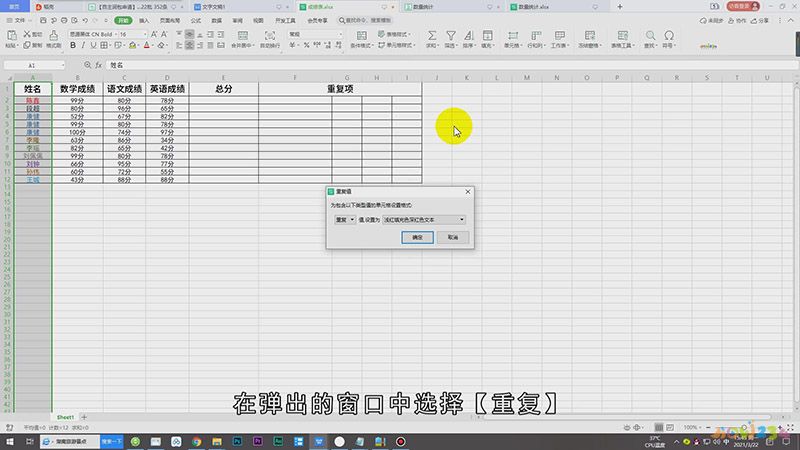
Task: Click the Sort icon
Action: pyautogui.click(x=469, y=36)
